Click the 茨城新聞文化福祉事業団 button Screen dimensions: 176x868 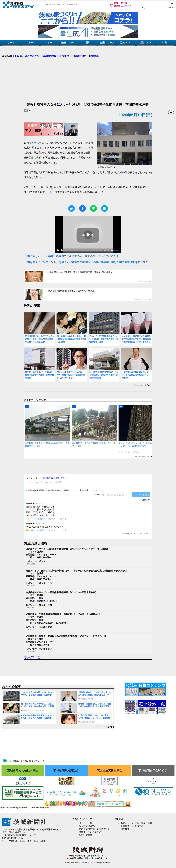pos(23,770)
